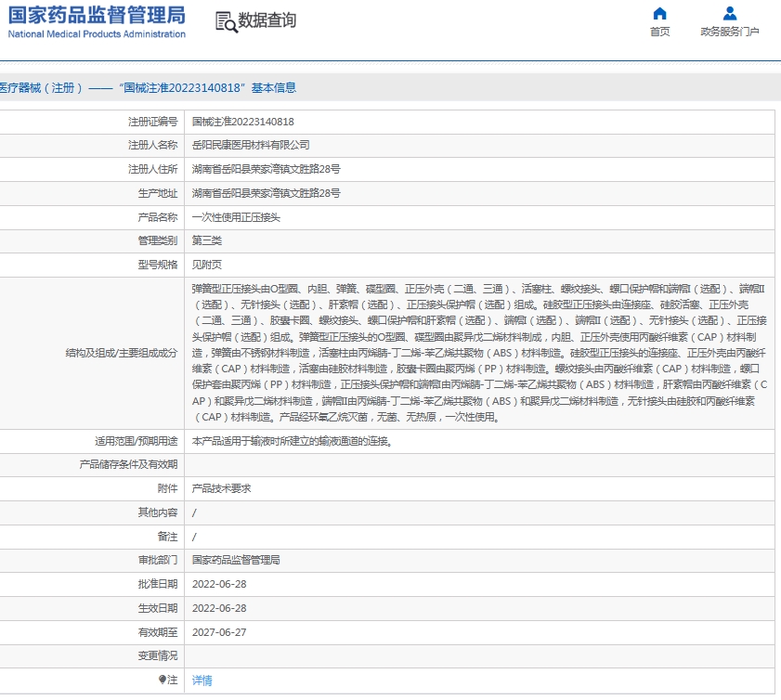This screenshot has width=781, height=700.
Task: Click National Medical Products Administration subtitle
Action: tap(97, 33)
